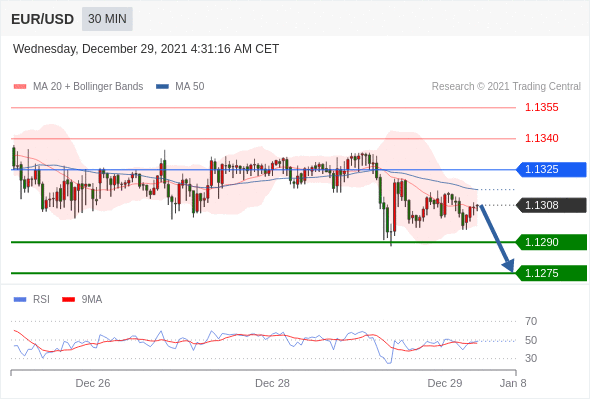Click the MA 20 + Bollinger Bands legend label
This screenshot has width=590, height=400.
click(x=88, y=87)
